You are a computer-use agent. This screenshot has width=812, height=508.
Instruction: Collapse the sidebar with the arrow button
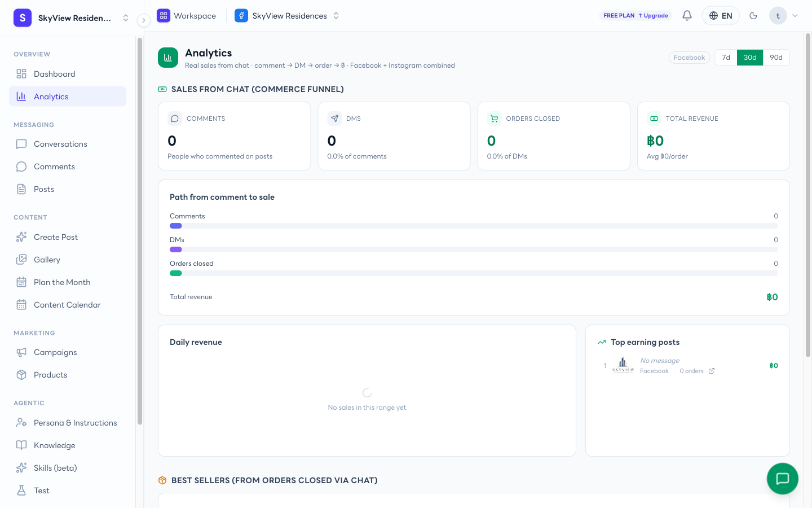(144, 20)
